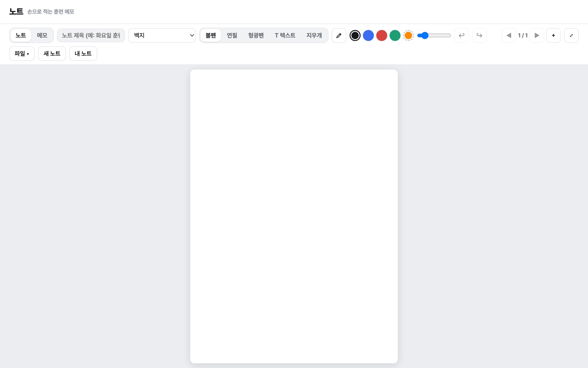Open the custom orange color picker
Viewport: 588px width, 368px height.
(x=408, y=35)
